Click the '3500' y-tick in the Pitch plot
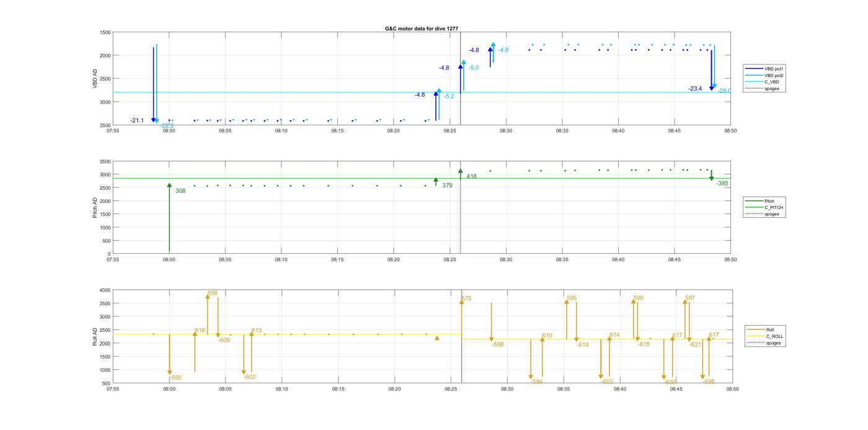 coord(105,161)
